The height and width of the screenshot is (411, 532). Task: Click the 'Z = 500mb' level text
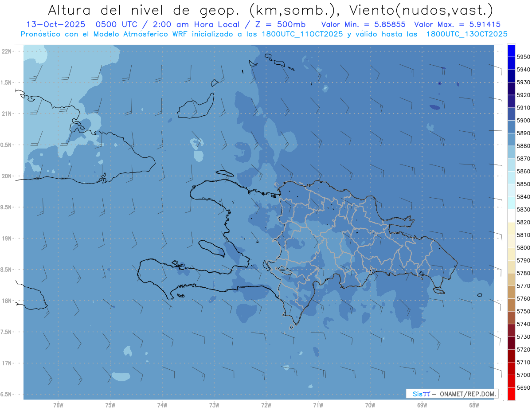(x=280, y=24)
